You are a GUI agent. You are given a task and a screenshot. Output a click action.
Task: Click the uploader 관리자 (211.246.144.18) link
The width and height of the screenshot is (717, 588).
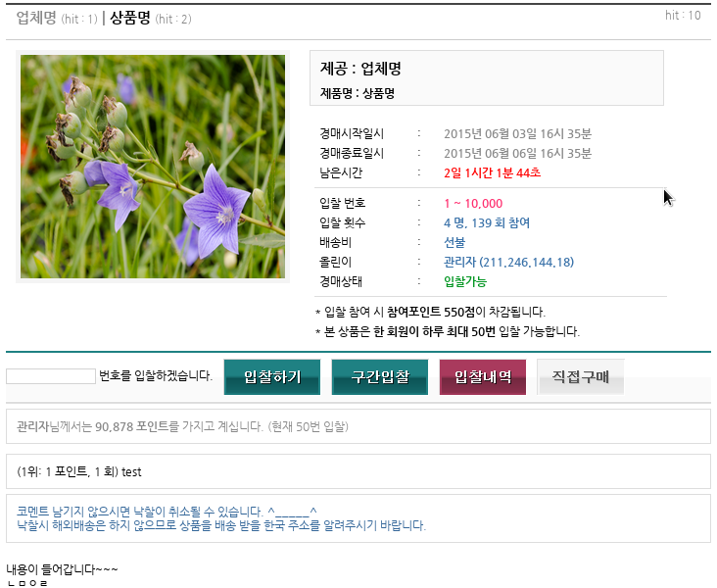pyautogui.click(x=508, y=262)
